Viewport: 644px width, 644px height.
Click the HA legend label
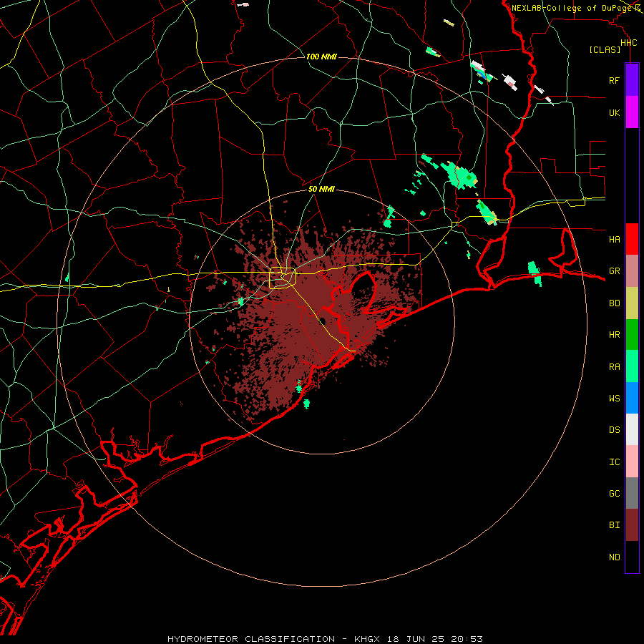[615, 239]
